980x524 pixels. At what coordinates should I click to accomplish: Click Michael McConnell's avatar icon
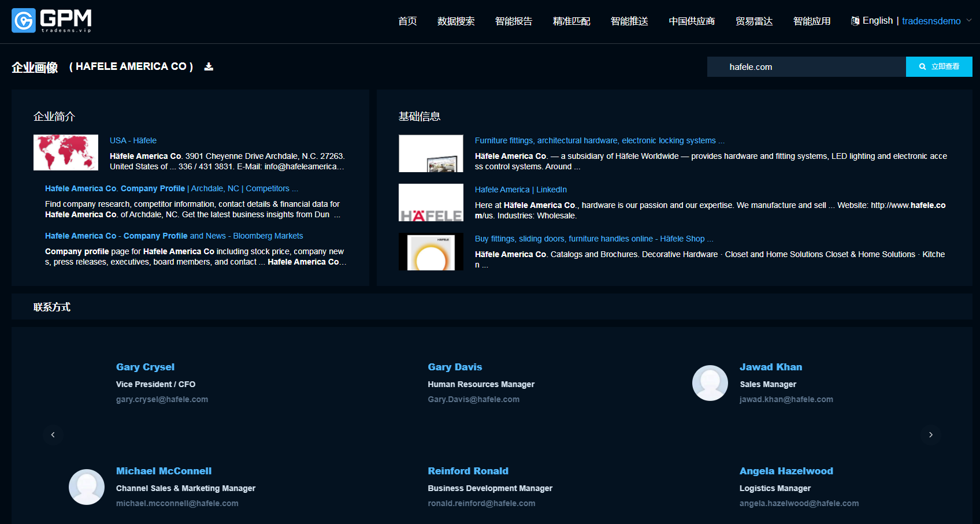click(x=87, y=487)
